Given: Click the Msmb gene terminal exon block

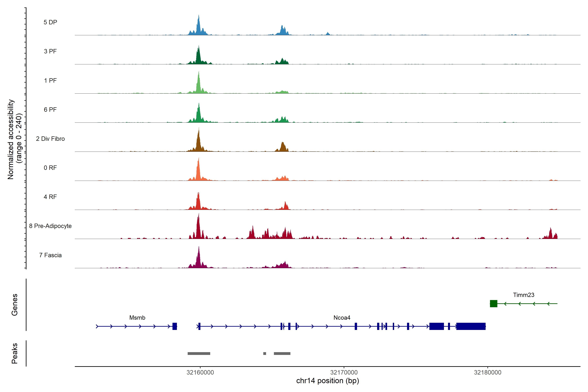Looking at the screenshot, I should point(175,326).
